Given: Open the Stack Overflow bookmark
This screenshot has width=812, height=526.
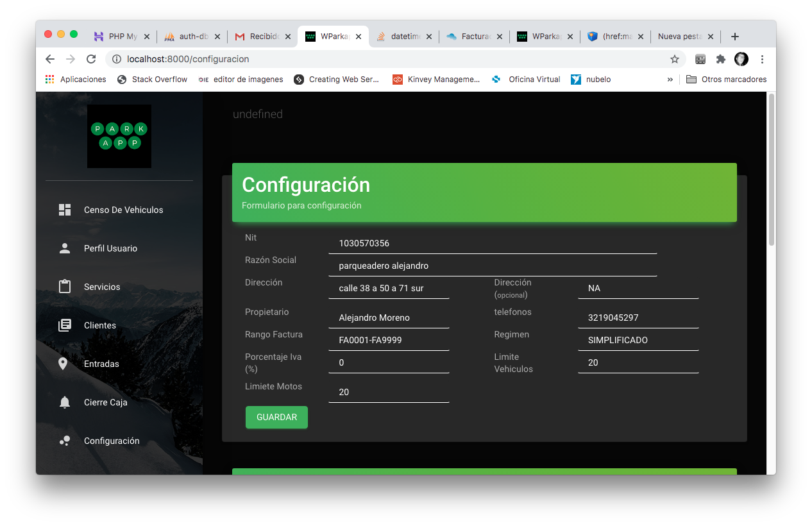Looking at the screenshot, I should 153,80.
